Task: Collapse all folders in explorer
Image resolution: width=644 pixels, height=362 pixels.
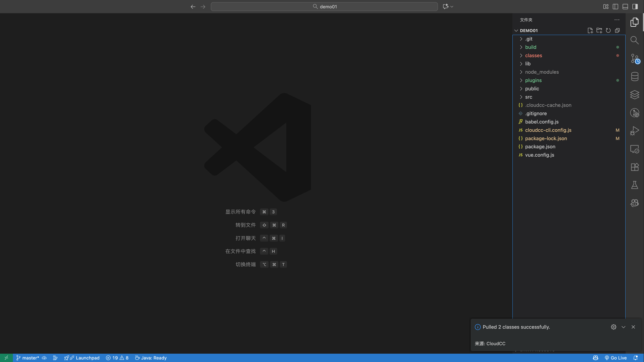Action: 617,31
